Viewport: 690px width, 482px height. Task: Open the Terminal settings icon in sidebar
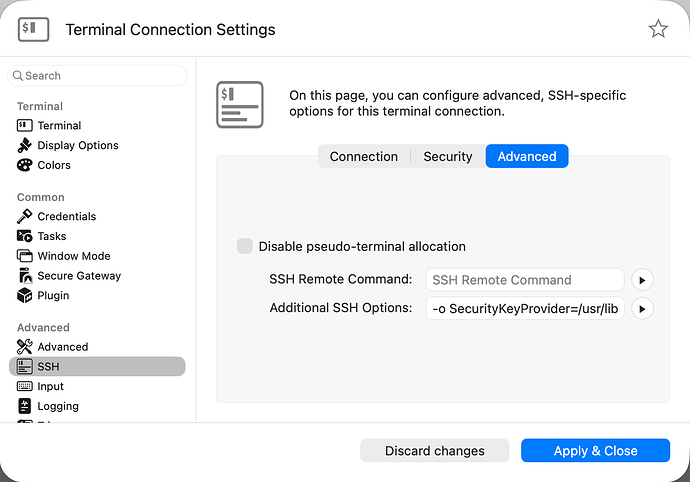point(25,125)
